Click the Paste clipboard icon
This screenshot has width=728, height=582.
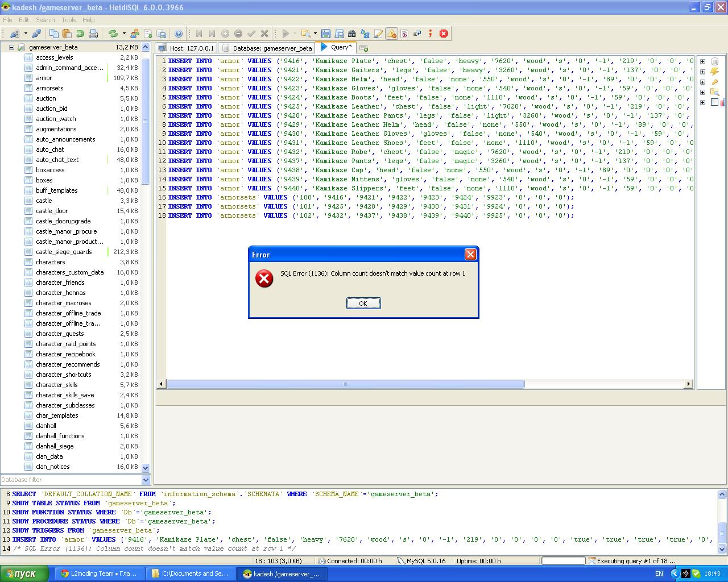(x=67, y=34)
